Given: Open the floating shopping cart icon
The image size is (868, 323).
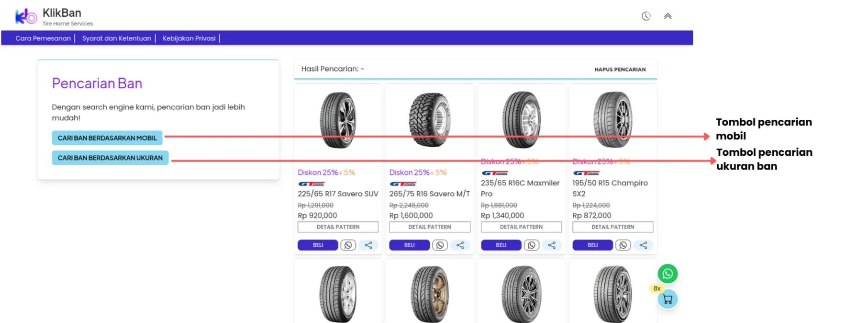Looking at the screenshot, I should tap(668, 300).
